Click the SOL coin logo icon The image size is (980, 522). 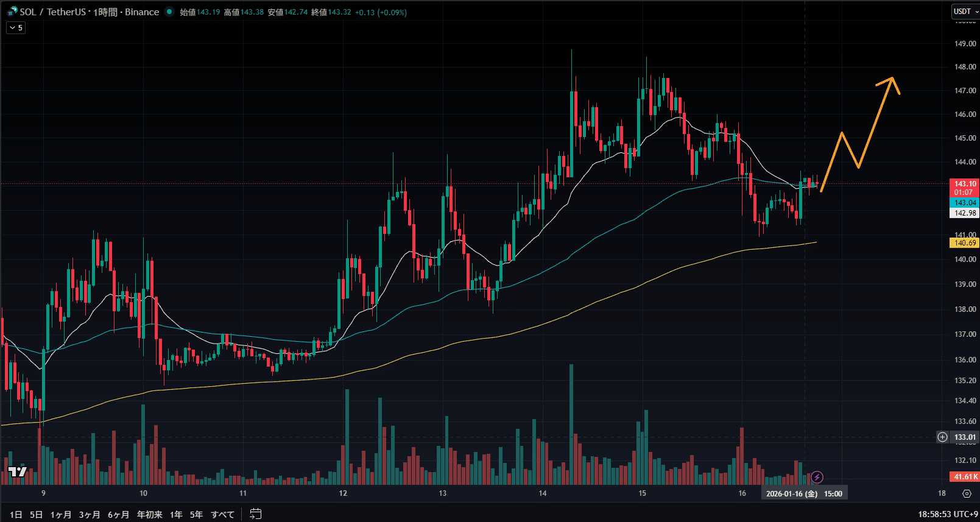12,12
